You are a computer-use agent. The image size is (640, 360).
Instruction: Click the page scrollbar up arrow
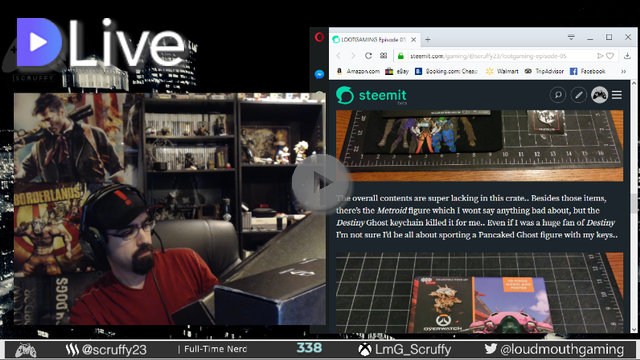(x=634, y=83)
